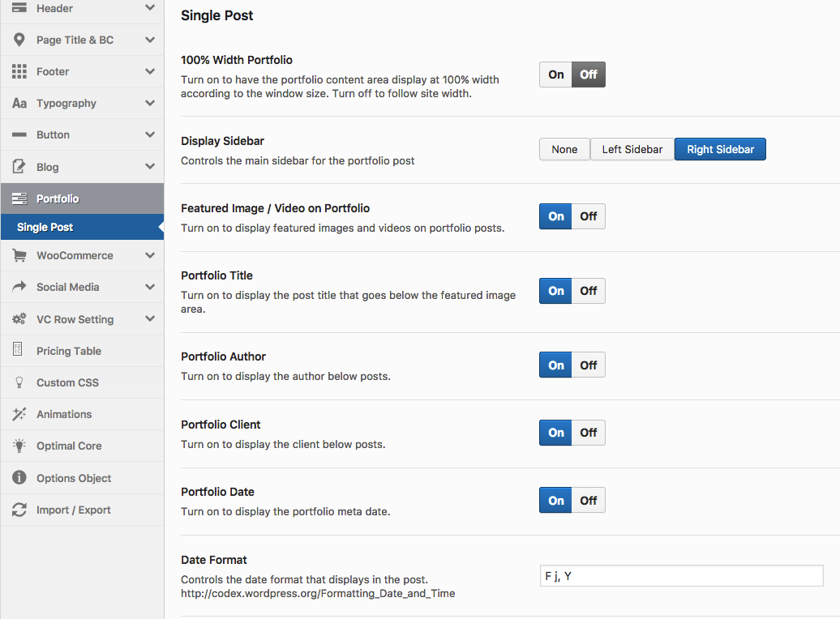840x619 pixels.
Task: Expand the Footer menu chevron
Action: 150,71
